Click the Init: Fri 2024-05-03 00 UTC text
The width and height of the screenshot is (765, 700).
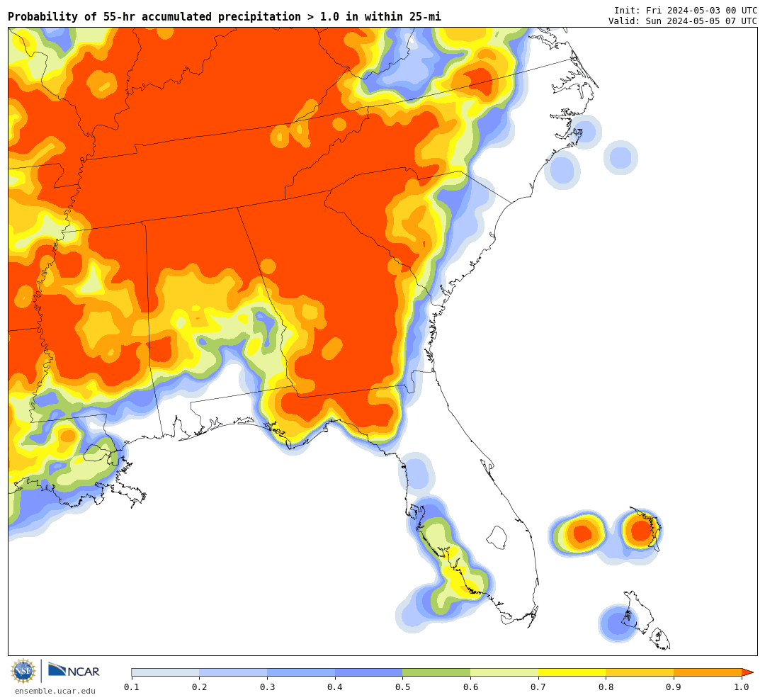pyautogui.click(x=686, y=11)
